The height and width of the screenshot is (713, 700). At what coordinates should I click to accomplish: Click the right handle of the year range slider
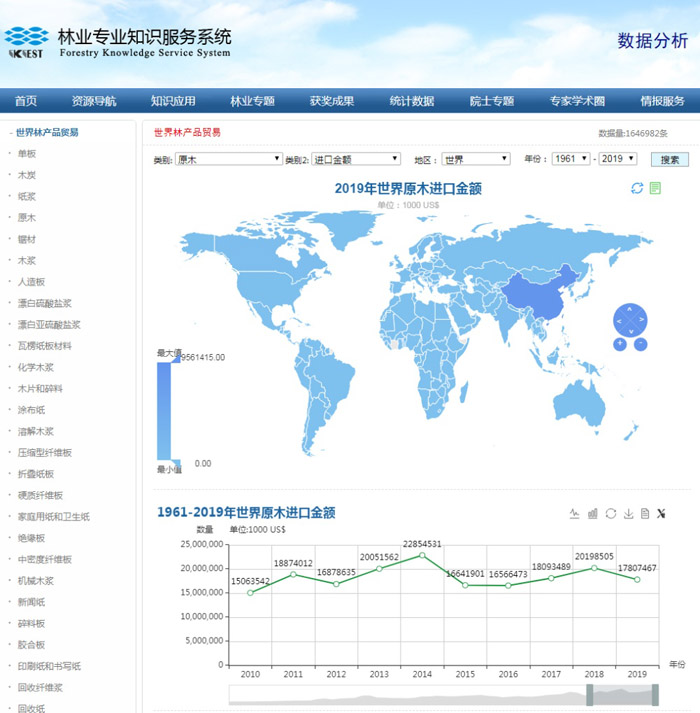pyautogui.click(x=655, y=695)
